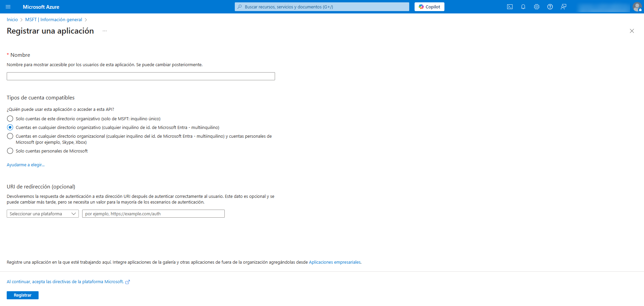Open the ellipsis menu beside page title
This screenshot has width=644, height=306.
pyautogui.click(x=105, y=31)
